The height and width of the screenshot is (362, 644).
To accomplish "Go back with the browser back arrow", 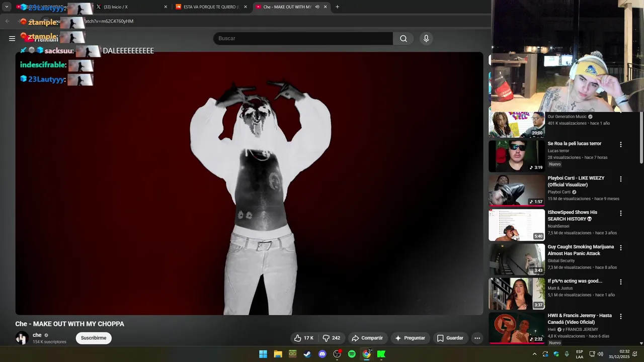I will [7, 21].
